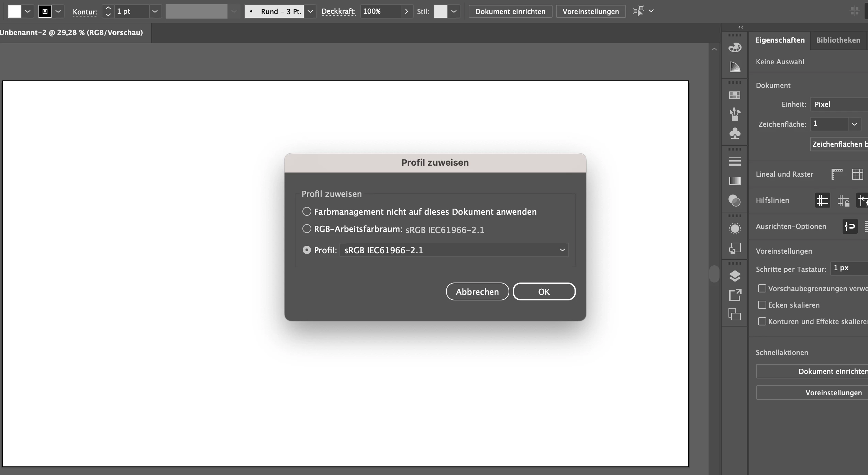Screen dimensions: 868x475
Task: Open the Profil sRGB dropdown
Action: click(454, 250)
